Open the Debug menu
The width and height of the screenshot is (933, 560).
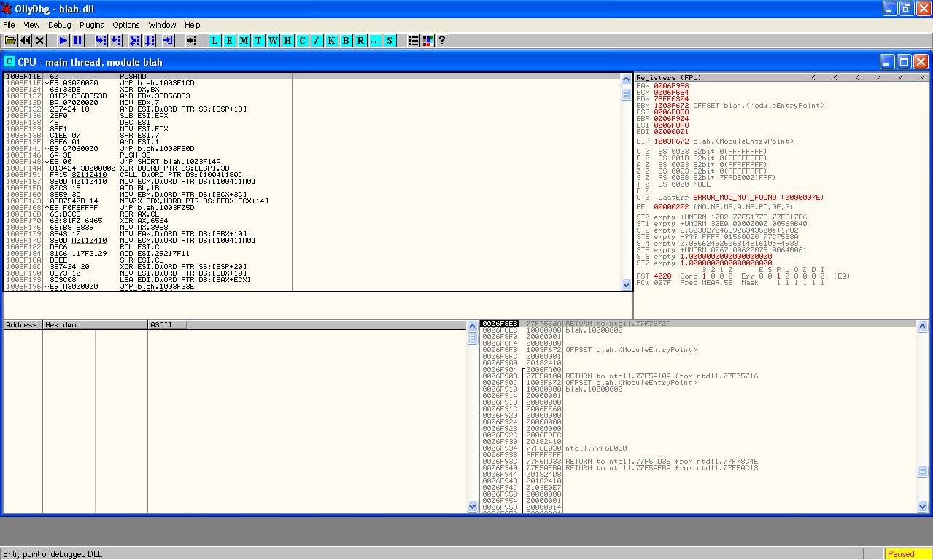[x=60, y=25]
